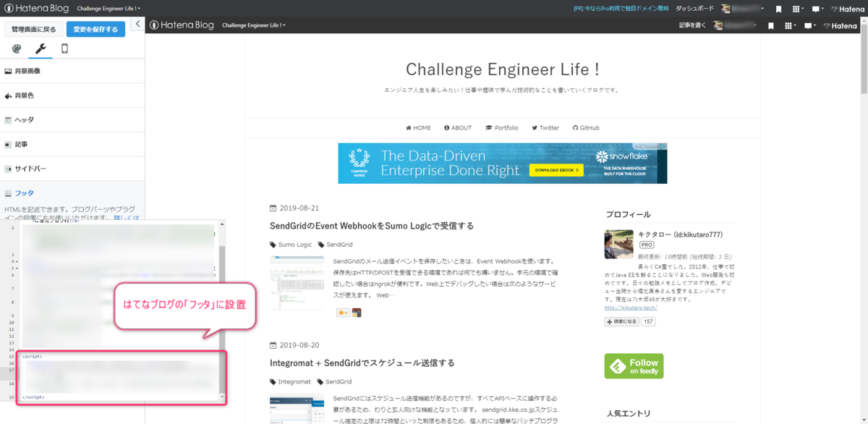Screen dimensions: 868x424
Task: Click 読者になる subscribe button
Action: click(x=622, y=321)
